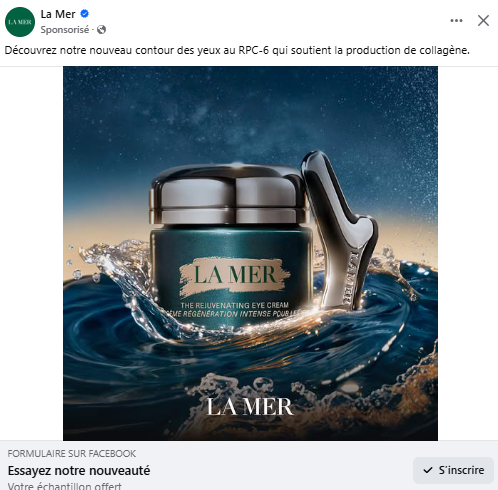Click the S'inscrire text label
This screenshot has height=490, width=498.
461,470
